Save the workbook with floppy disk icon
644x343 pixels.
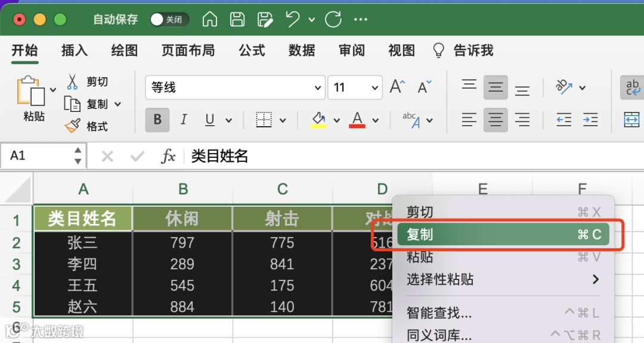click(237, 19)
